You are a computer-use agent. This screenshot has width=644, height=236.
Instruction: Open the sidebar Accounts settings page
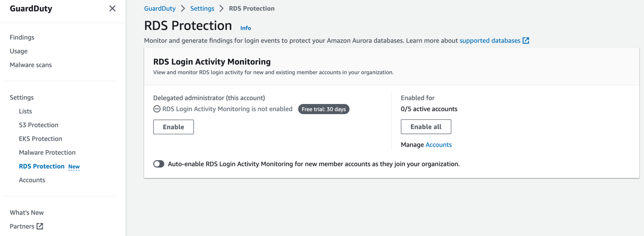pyautogui.click(x=32, y=180)
